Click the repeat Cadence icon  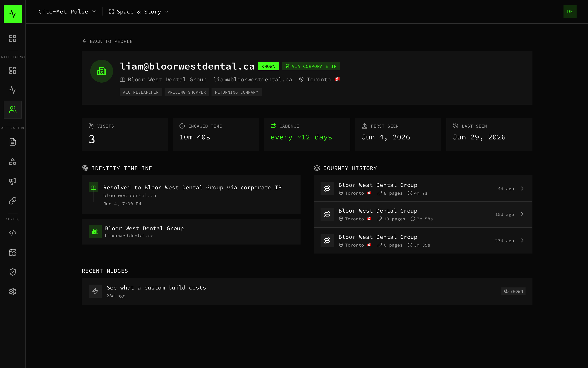pyautogui.click(x=273, y=126)
